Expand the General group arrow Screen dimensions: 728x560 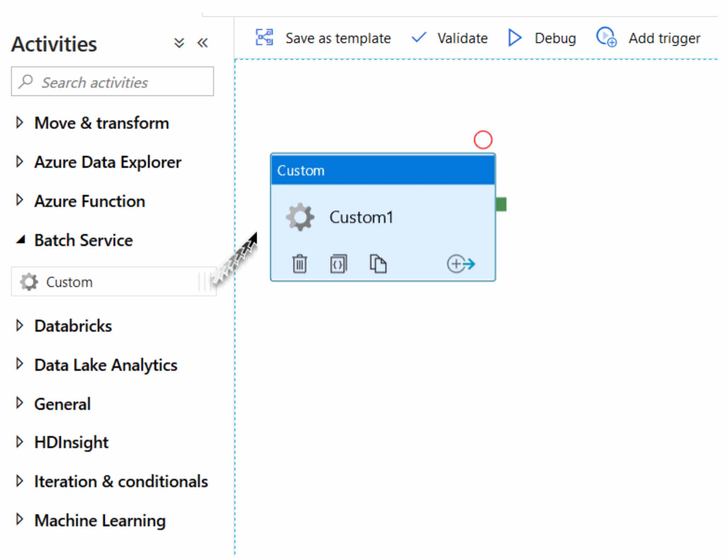(x=20, y=403)
